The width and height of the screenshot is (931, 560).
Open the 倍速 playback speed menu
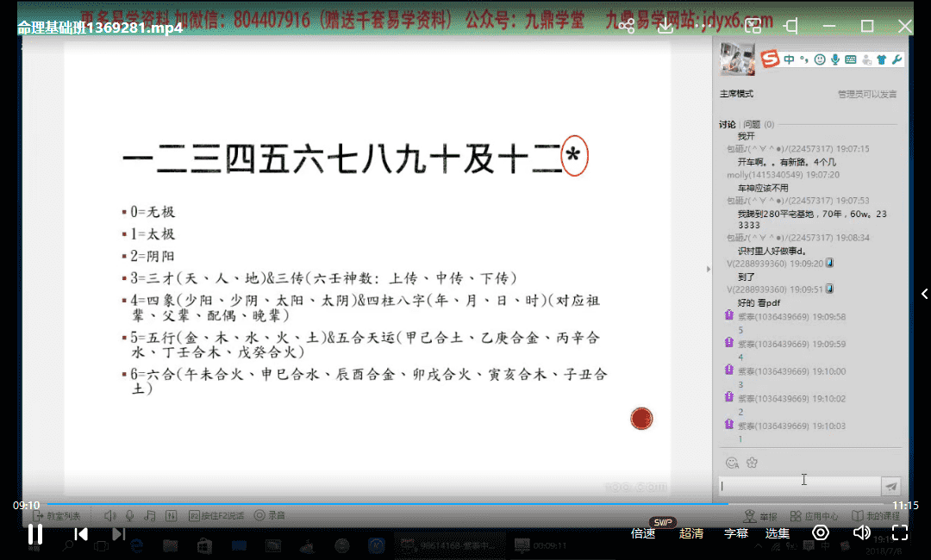[x=643, y=533]
